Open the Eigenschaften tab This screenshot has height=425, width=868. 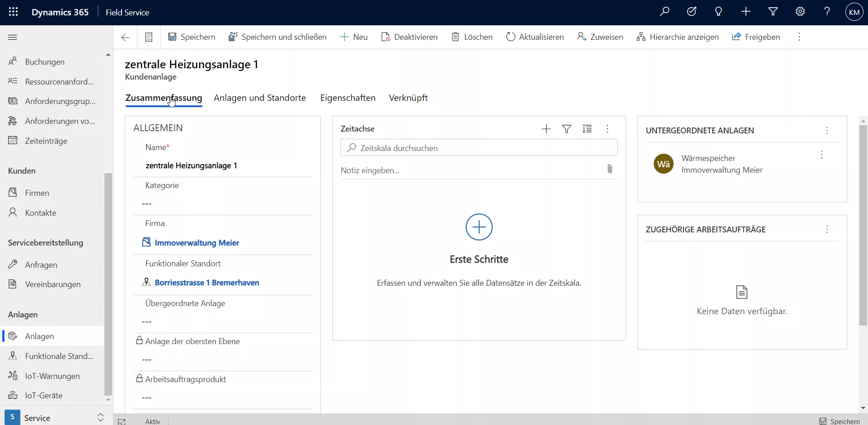(x=348, y=98)
